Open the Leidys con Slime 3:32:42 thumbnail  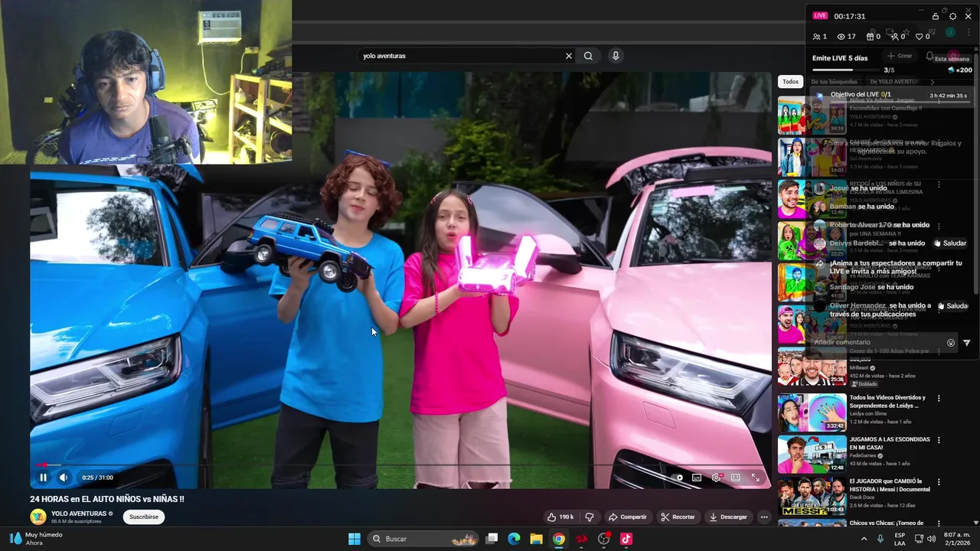click(x=812, y=412)
